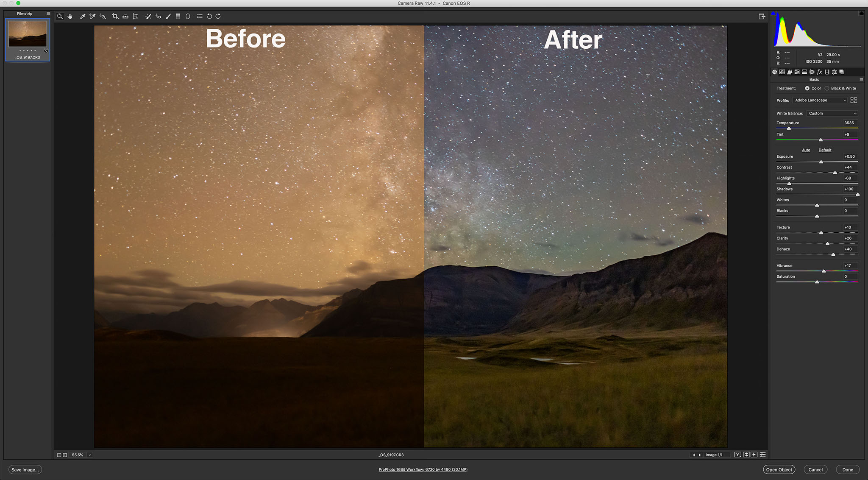Rotate the image counterclockwise
This screenshot has height=480, width=868.
[209, 16]
